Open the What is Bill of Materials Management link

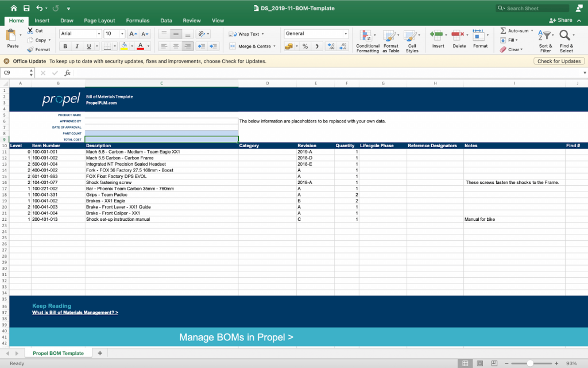(x=75, y=312)
